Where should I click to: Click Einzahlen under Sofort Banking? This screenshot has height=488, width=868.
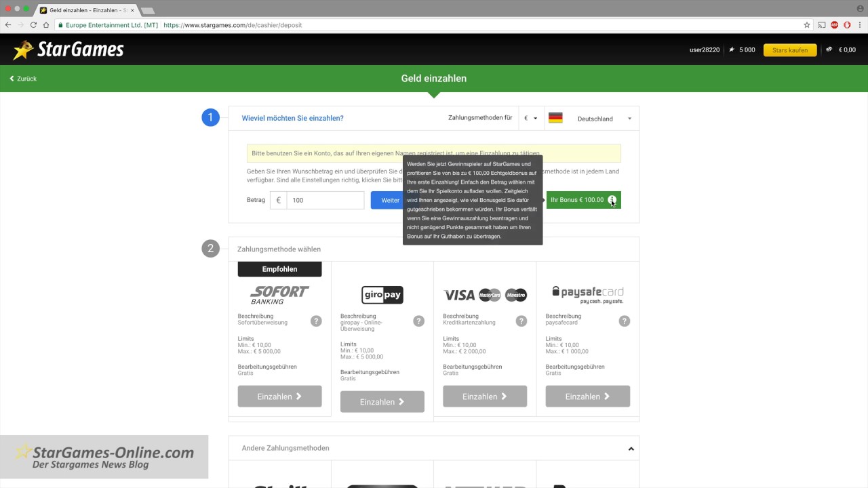pos(279,396)
